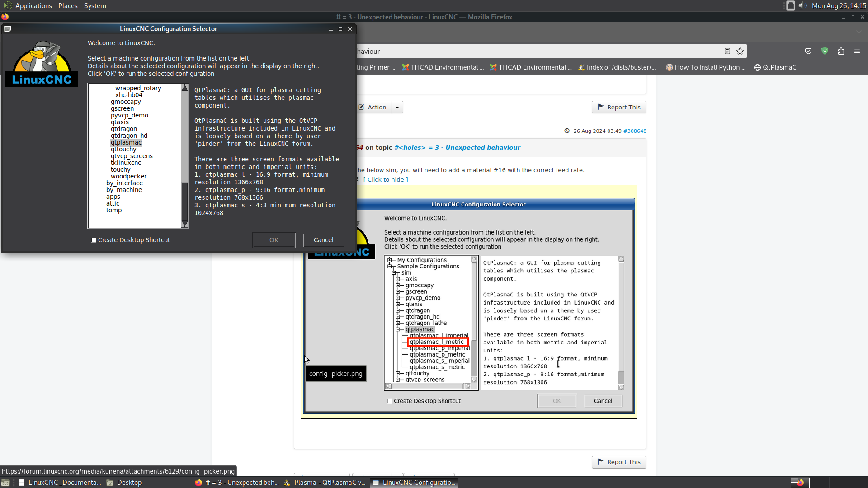Click the config_picker.png embedded image
The height and width of the screenshot is (488, 868).
tap(469, 305)
